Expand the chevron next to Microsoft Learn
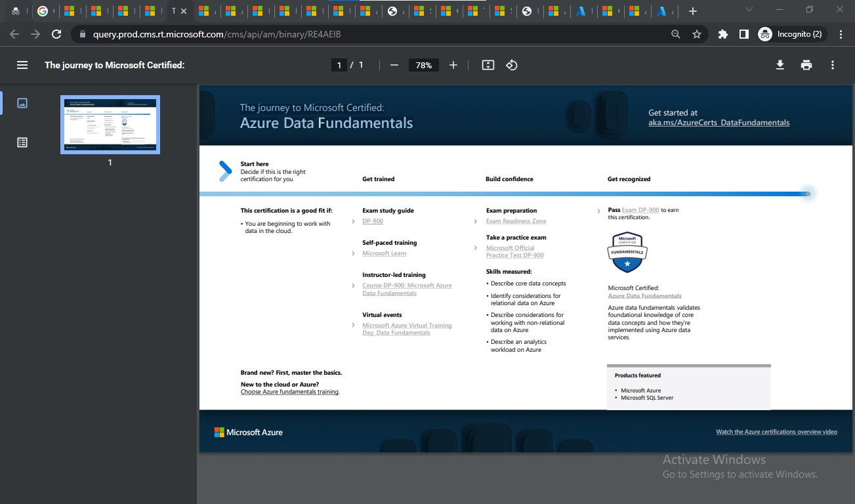 pyautogui.click(x=353, y=253)
